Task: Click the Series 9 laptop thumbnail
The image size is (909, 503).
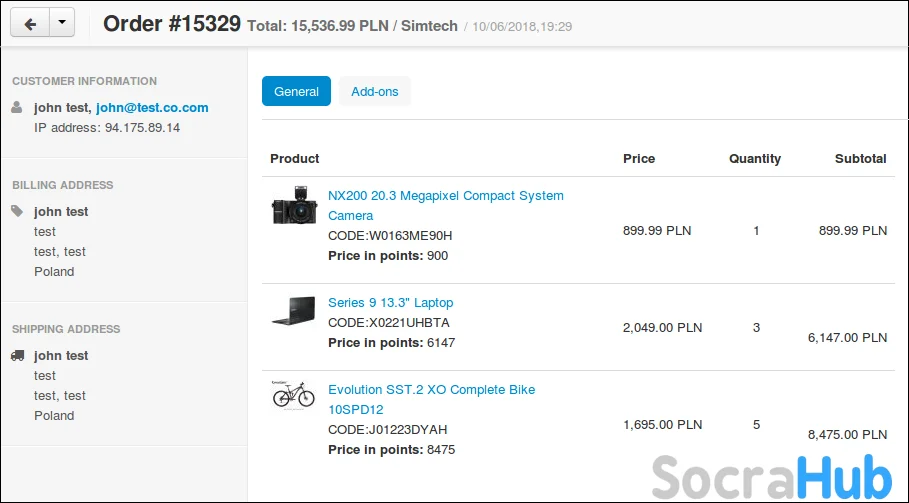Action: click(x=294, y=313)
